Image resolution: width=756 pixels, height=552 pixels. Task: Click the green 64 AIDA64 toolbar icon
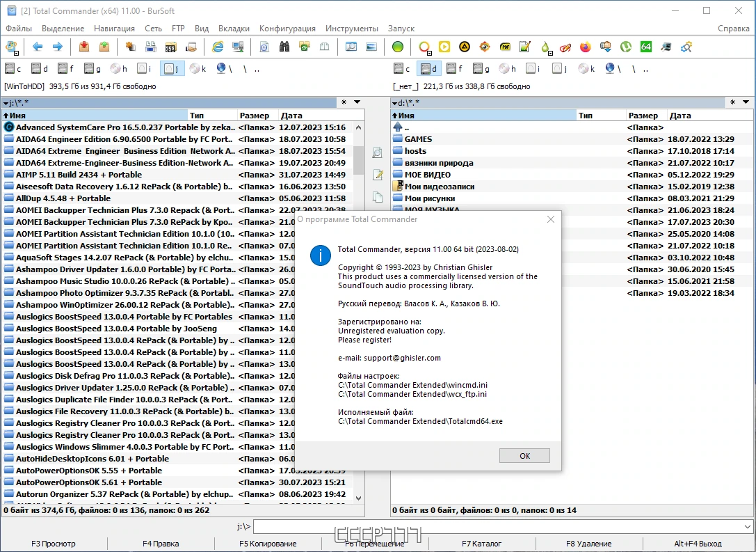(x=646, y=47)
